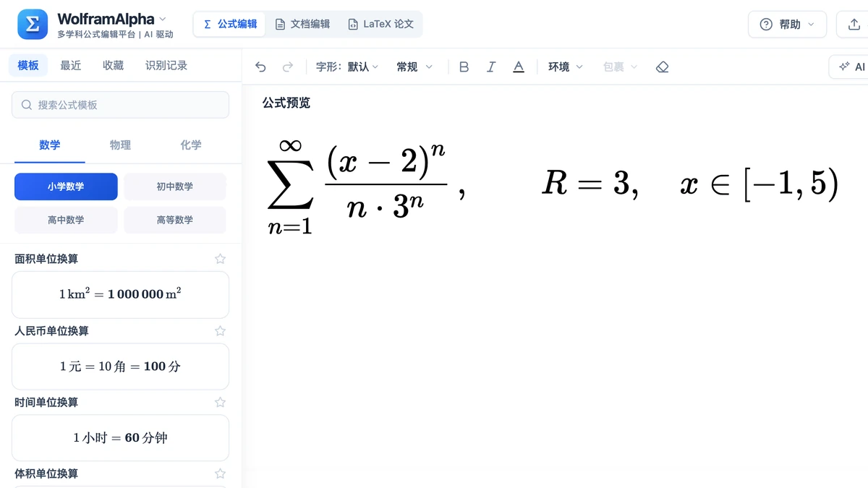The width and height of the screenshot is (868, 488).
Task: Favorite the 时间单位换算 template star
Action: (221, 402)
